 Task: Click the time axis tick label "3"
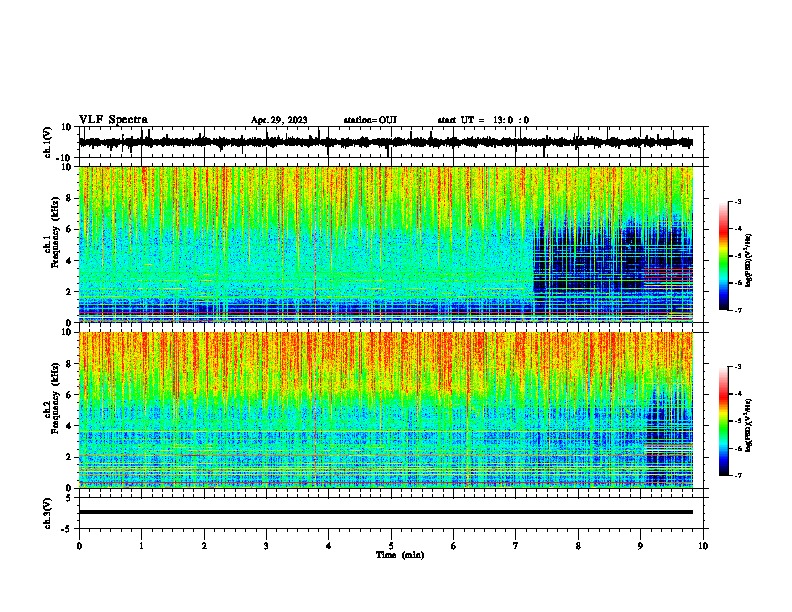266,546
